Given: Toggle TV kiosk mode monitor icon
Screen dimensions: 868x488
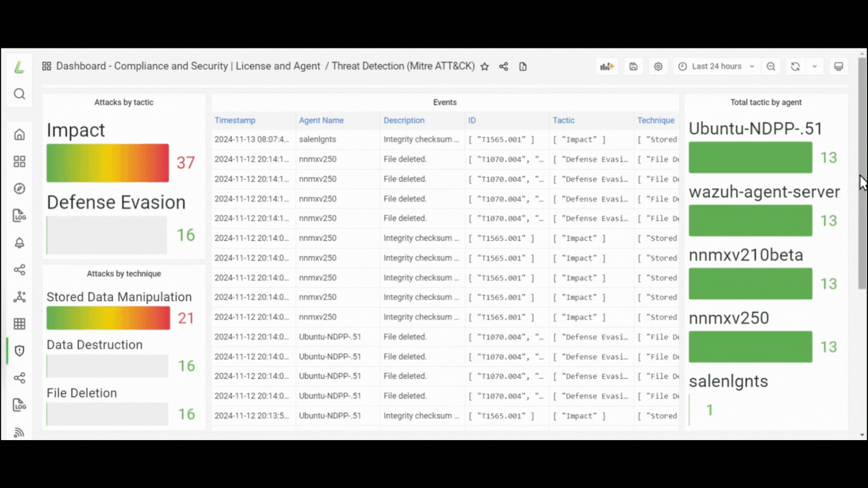Looking at the screenshot, I should tap(838, 66).
